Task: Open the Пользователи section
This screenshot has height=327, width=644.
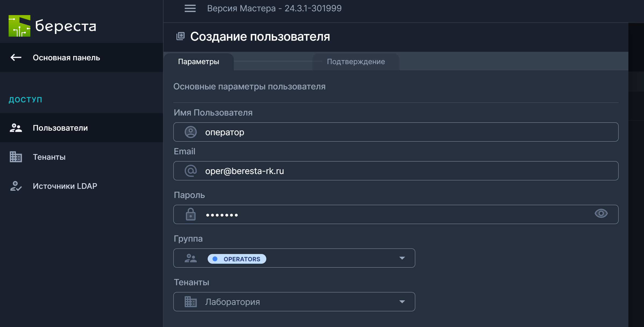Action: pos(60,128)
